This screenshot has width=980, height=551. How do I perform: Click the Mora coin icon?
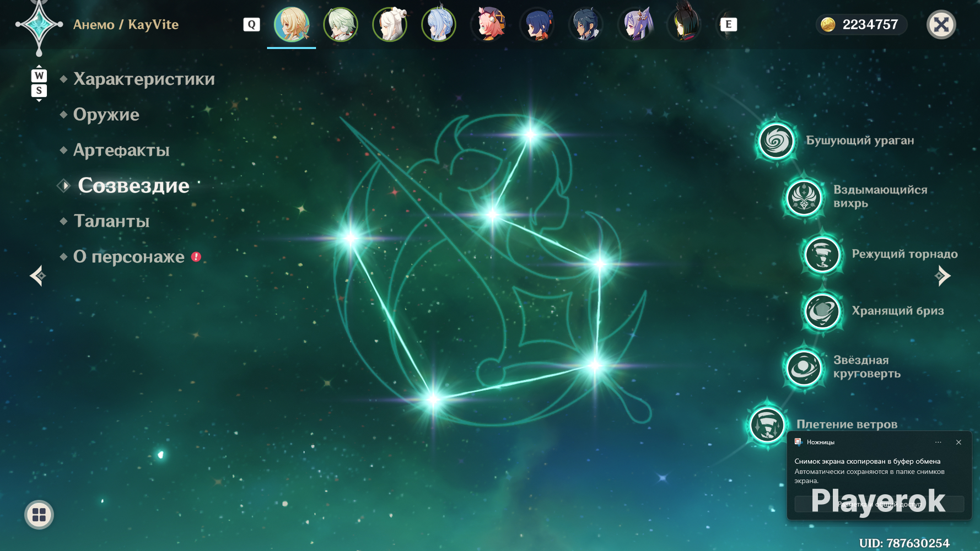coord(828,25)
